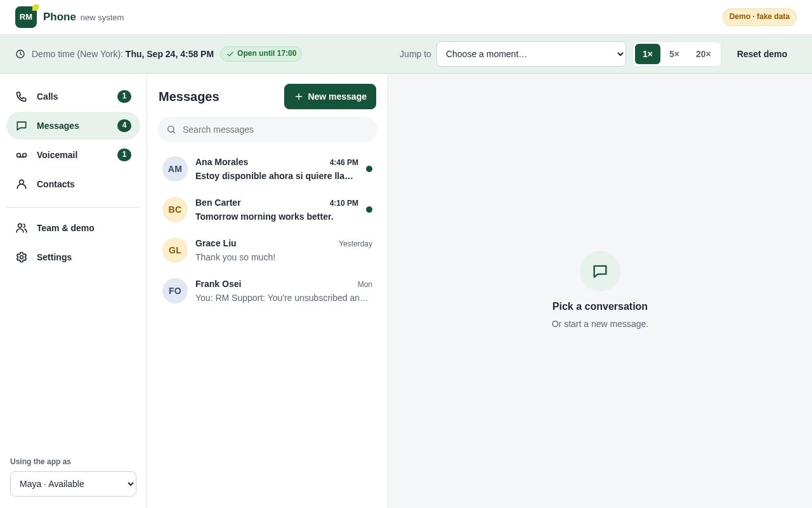Click the Contacts person icon
This screenshot has width=812, height=508.
click(x=22, y=184)
